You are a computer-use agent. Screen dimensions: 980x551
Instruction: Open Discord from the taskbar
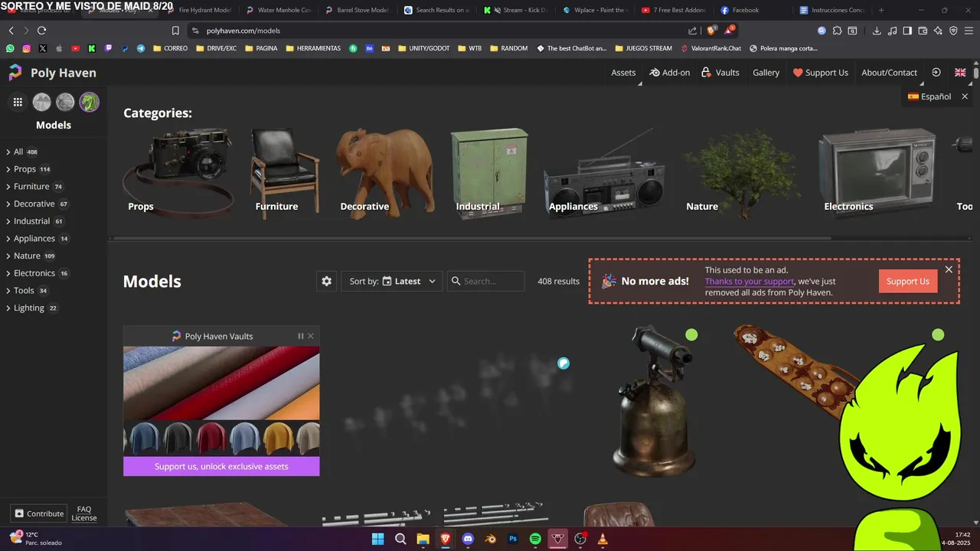click(x=468, y=539)
